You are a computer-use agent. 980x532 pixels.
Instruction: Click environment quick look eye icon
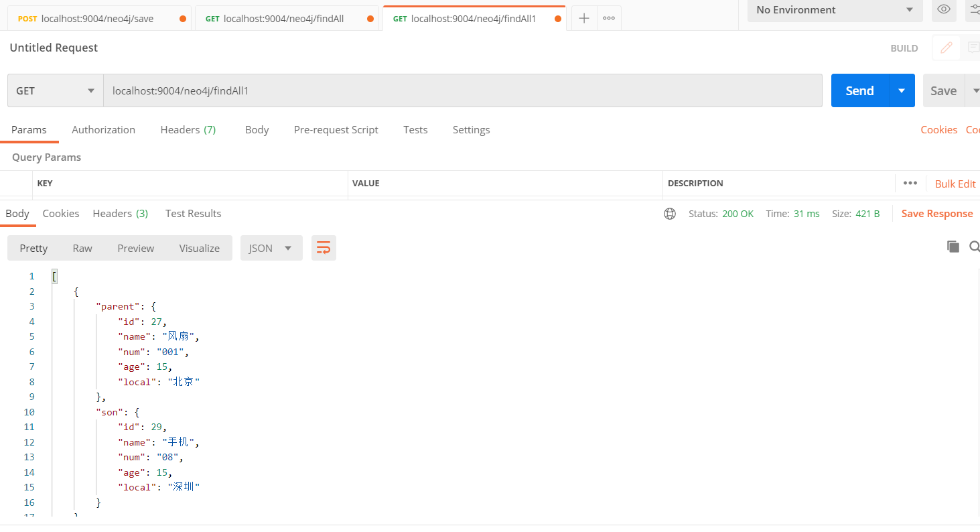click(x=944, y=9)
